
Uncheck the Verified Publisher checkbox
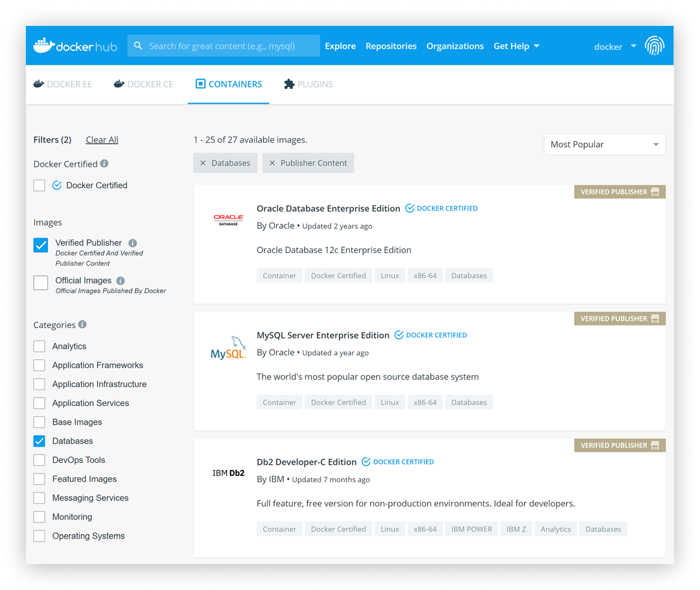[x=41, y=245]
